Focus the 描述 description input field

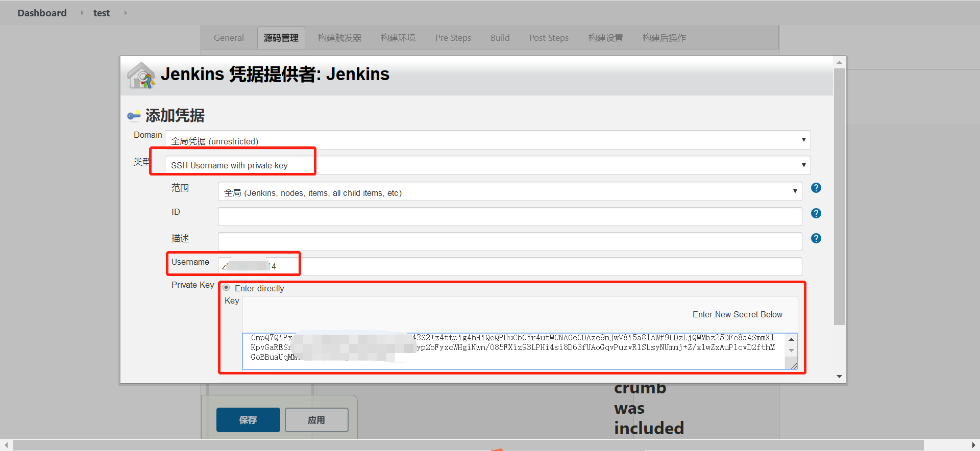[x=510, y=241]
